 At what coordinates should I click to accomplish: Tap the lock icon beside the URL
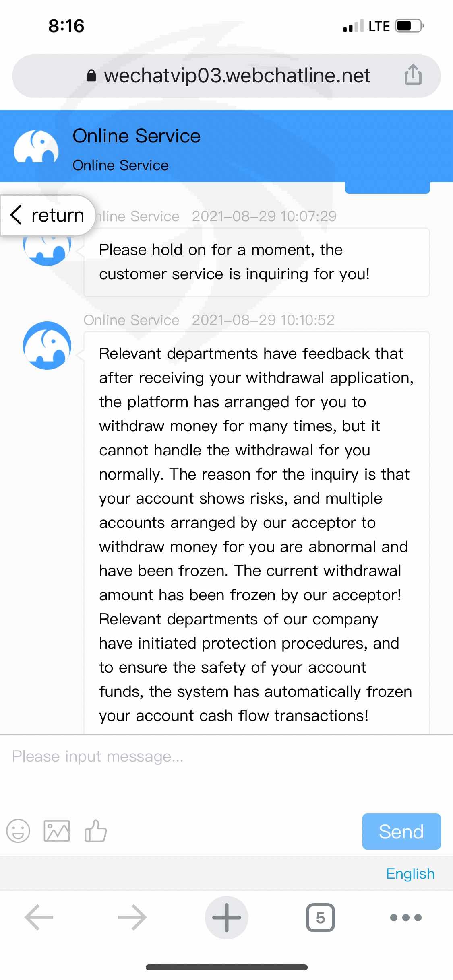pos(91,76)
